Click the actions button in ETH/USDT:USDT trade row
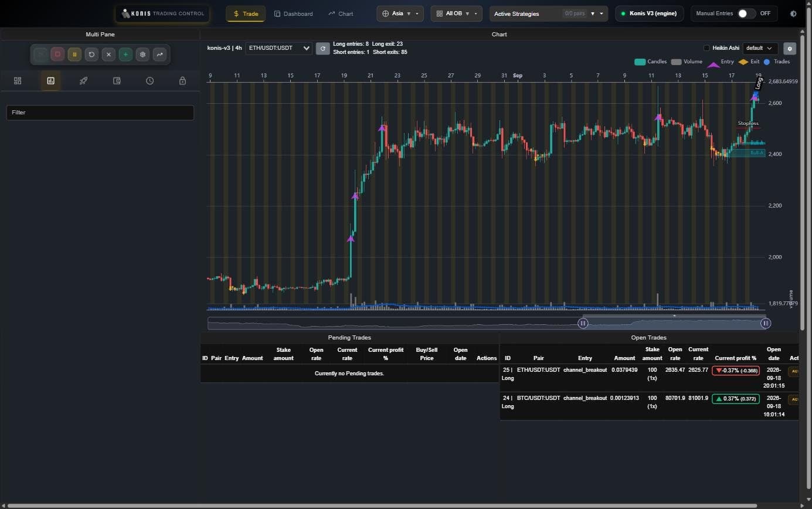The width and height of the screenshot is (812, 509). point(794,371)
